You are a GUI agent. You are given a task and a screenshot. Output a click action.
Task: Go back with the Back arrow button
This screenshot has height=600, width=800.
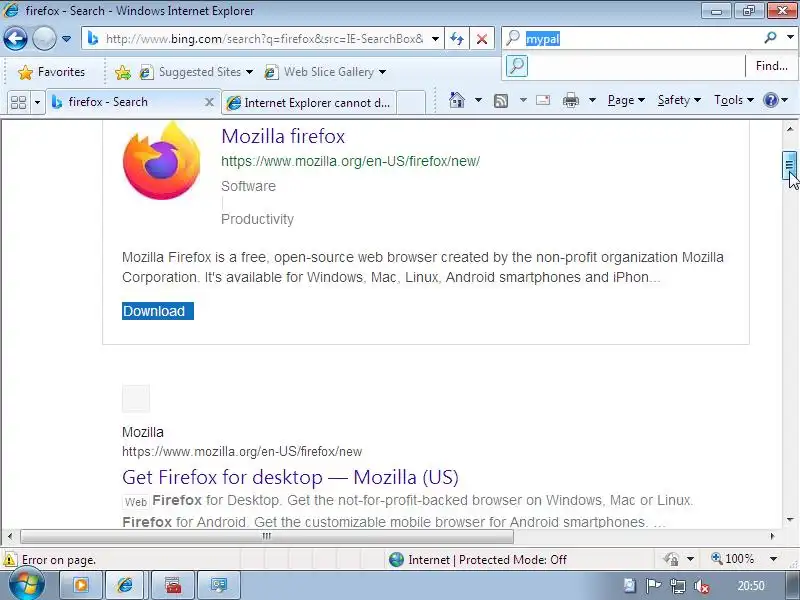click(15, 38)
